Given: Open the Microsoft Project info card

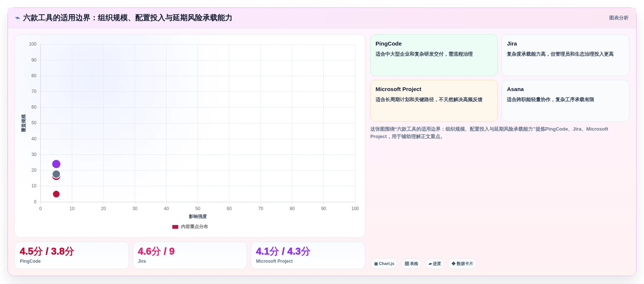Looking at the screenshot, I should pyautogui.click(x=434, y=101).
